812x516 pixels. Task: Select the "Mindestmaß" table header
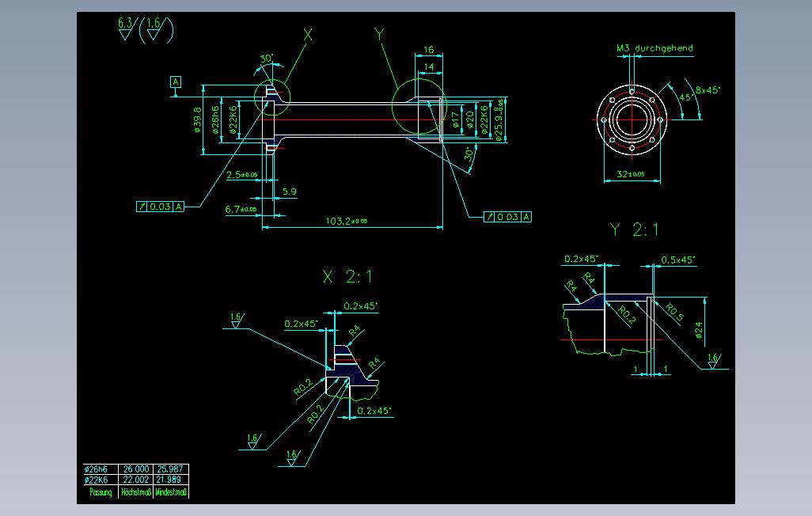click(x=171, y=492)
